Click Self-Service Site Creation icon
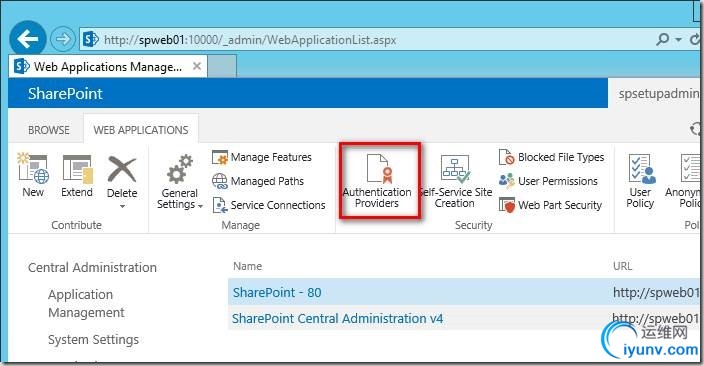 click(x=455, y=181)
